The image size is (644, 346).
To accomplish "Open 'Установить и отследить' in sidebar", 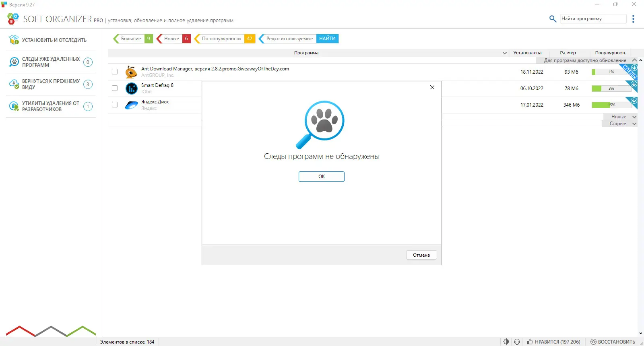I will [x=51, y=40].
